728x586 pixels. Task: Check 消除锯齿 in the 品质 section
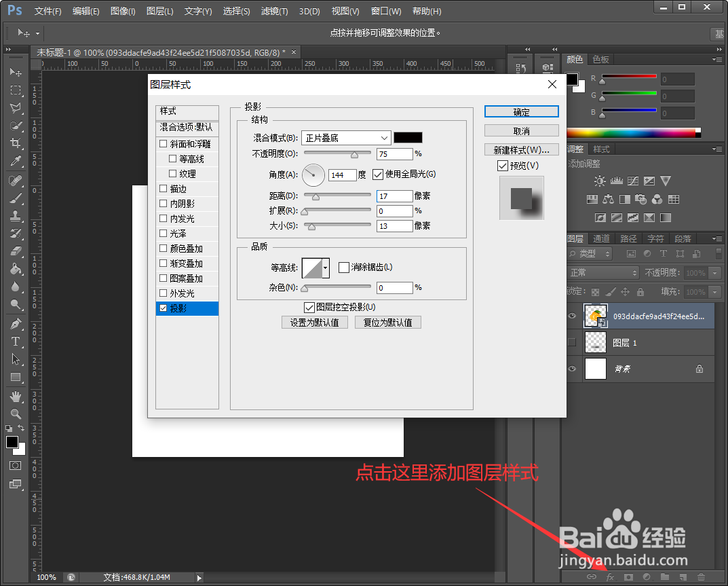tap(345, 268)
